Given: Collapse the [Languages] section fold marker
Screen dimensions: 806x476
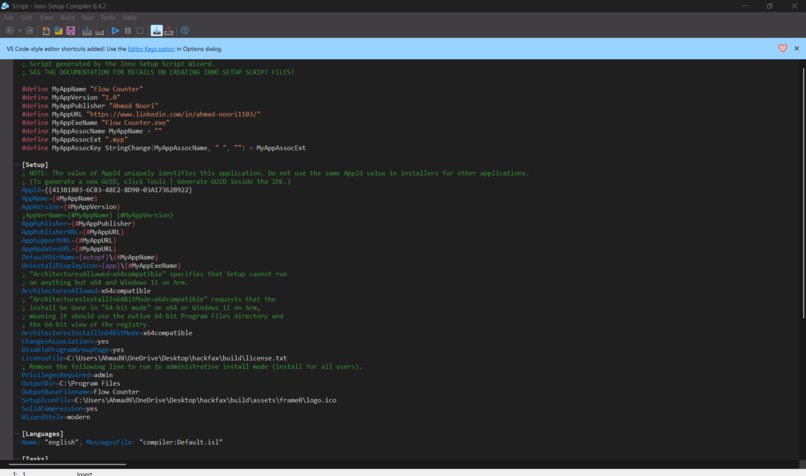Looking at the screenshot, I should coord(17,434).
